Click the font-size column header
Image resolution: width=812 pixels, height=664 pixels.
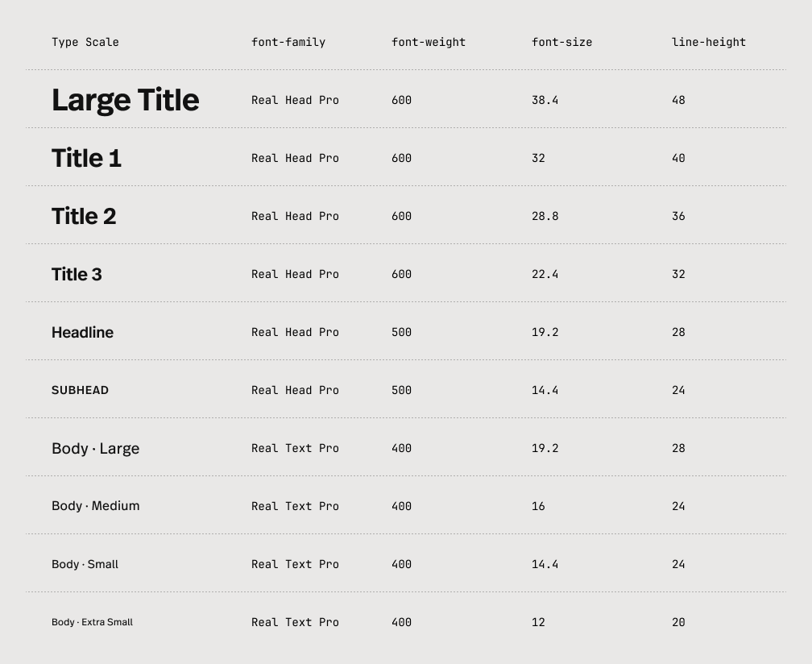(x=561, y=42)
